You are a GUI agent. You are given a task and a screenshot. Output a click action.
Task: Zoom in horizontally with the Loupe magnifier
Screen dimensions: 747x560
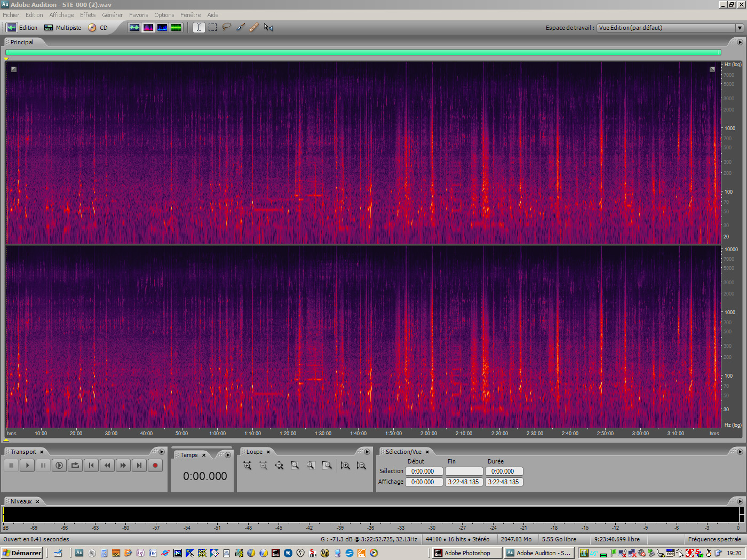248,465
